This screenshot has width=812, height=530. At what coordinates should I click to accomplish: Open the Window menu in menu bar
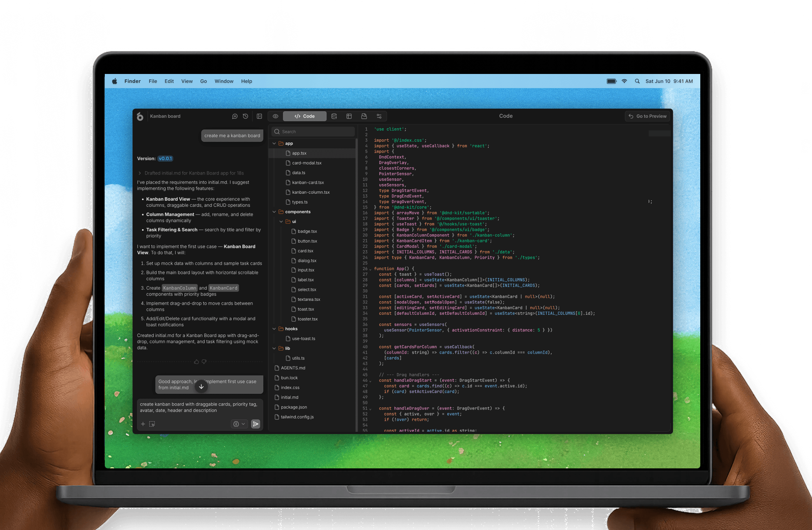coord(224,81)
